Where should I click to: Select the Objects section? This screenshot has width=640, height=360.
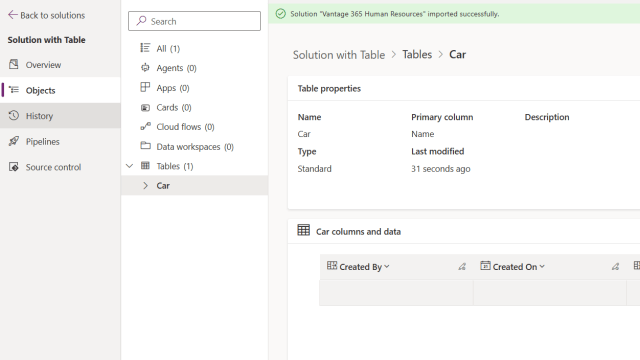pos(60,90)
